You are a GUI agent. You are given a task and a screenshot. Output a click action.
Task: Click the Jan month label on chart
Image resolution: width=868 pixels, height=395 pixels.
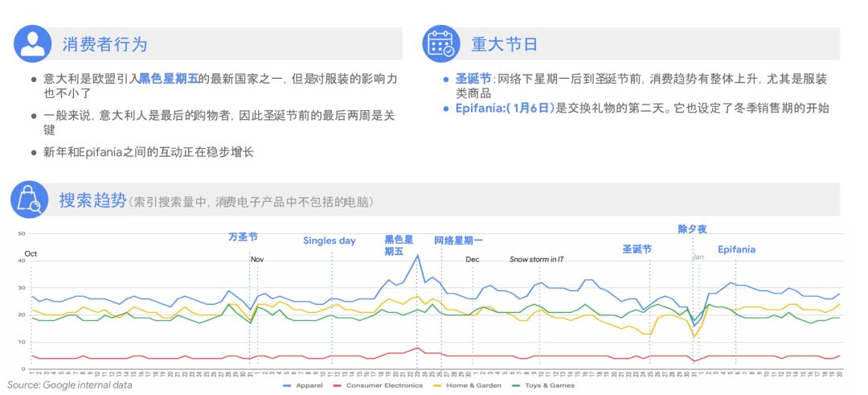point(698,257)
